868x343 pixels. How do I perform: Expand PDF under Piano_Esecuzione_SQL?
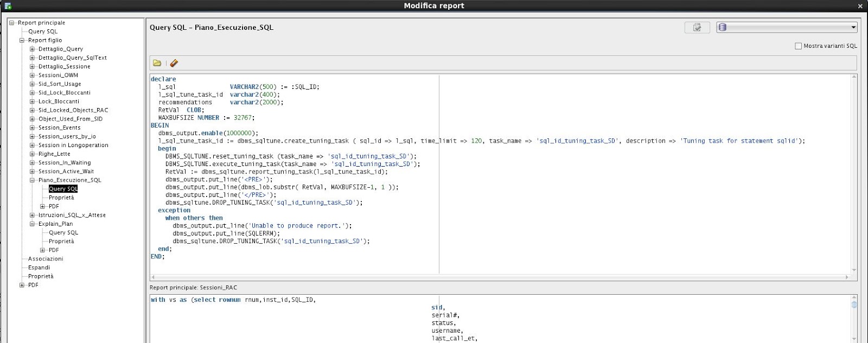(43, 206)
